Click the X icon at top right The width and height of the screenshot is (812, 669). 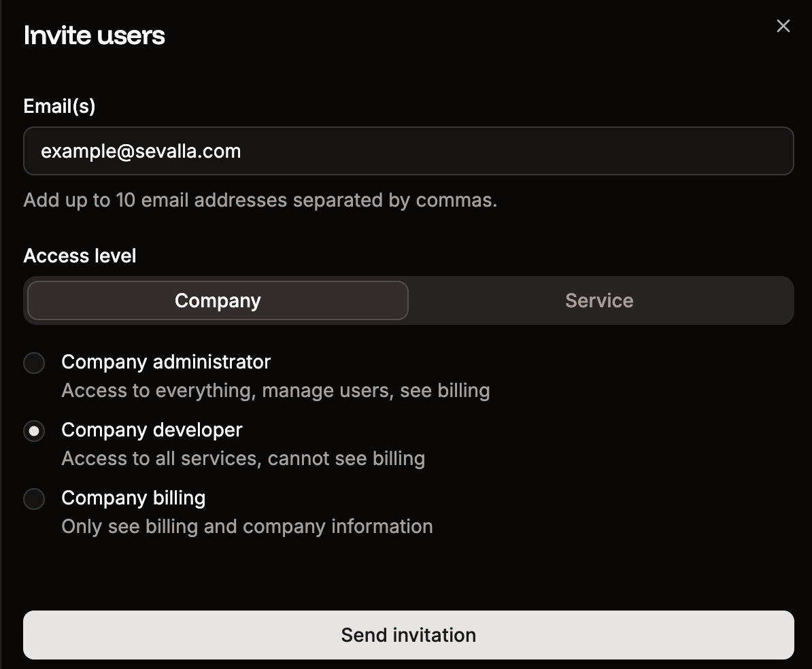[x=783, y=26]
